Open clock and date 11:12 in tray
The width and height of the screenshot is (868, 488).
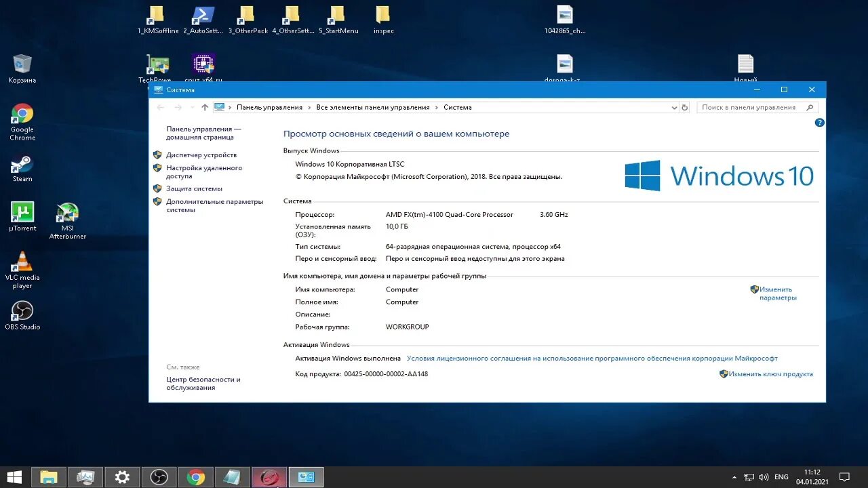point(812,477)
